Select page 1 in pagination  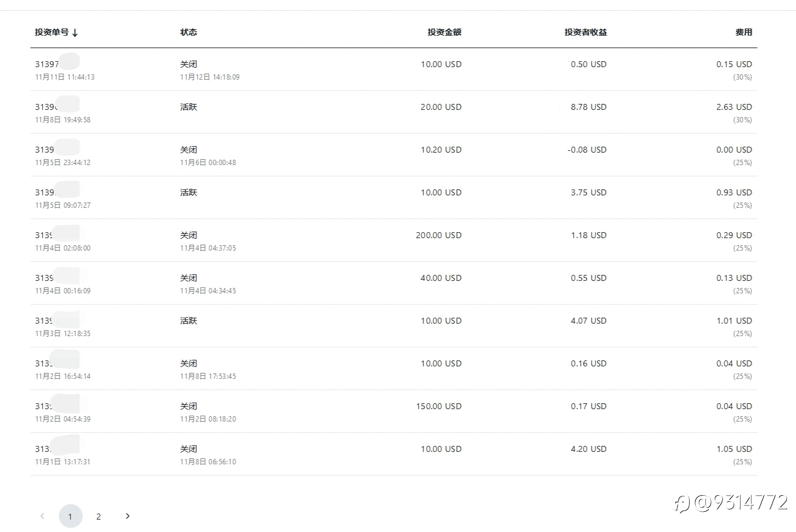click(70, 517)
